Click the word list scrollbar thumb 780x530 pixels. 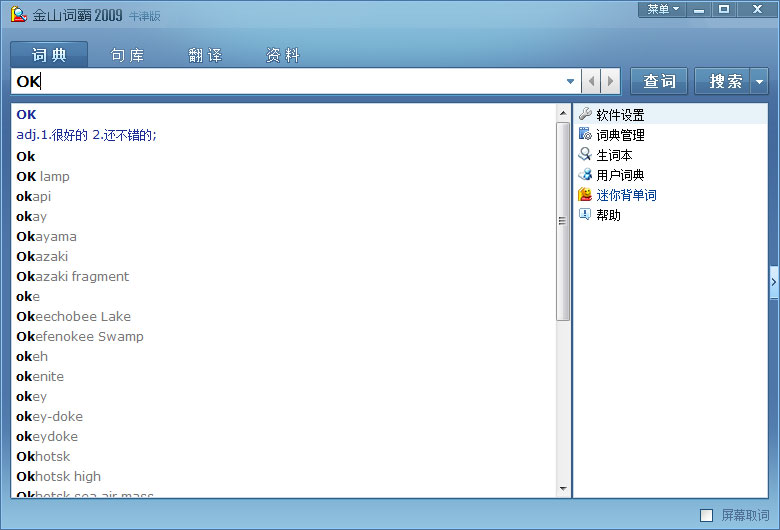pos(563,221)
